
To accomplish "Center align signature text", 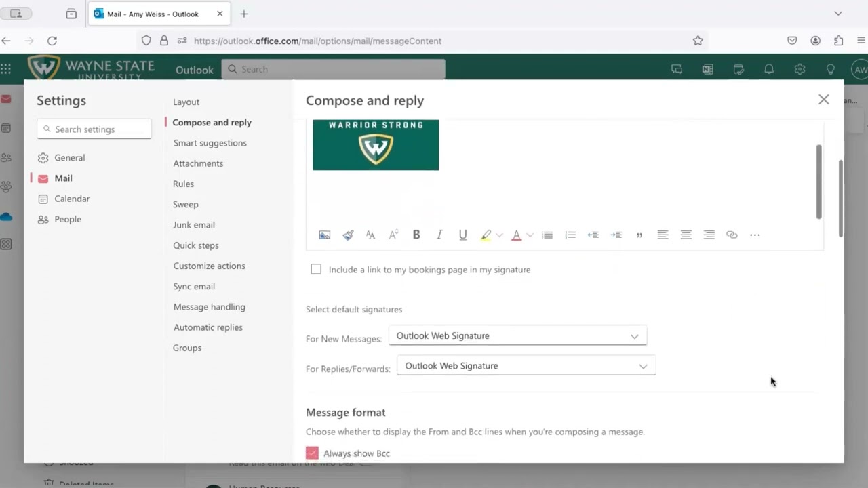I will [686, 235].
